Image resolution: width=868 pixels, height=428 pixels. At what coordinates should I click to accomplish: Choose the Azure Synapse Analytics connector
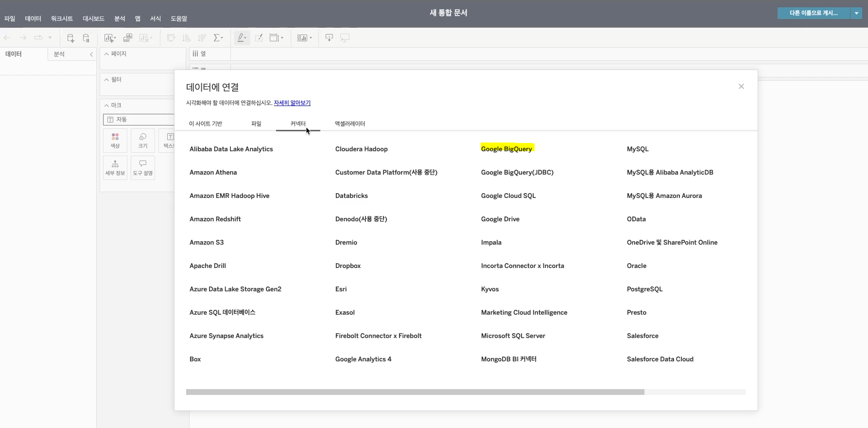pyautogui.click(x=226, y=336)
